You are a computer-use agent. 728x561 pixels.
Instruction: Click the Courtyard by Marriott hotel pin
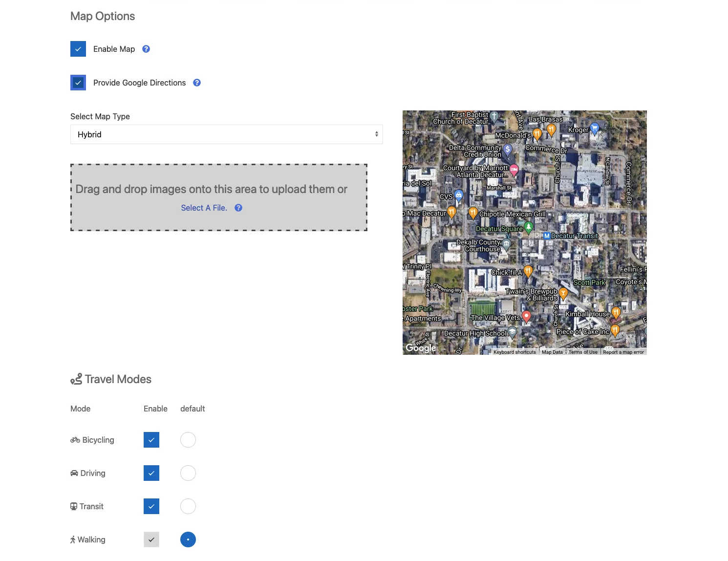tap(514, 170)
